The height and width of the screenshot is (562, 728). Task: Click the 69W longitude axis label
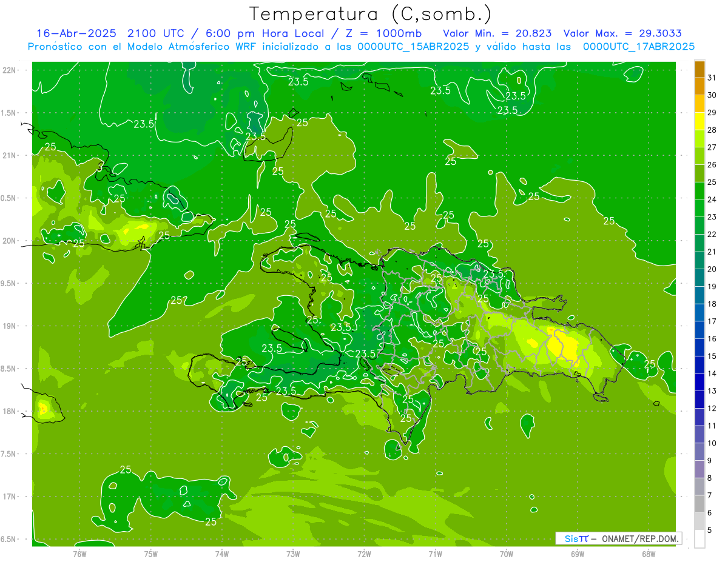coord(577,554)
